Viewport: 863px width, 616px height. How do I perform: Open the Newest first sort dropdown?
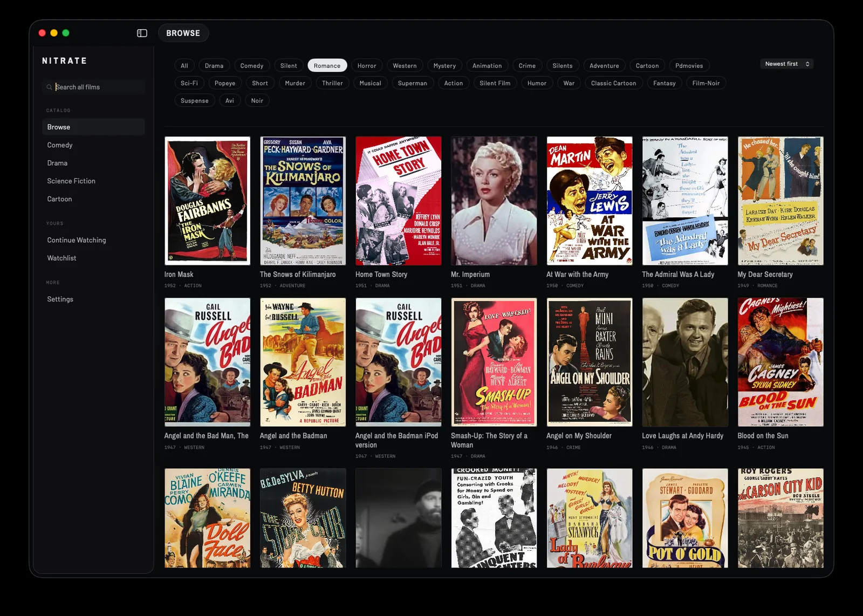[x=787, y=64]
